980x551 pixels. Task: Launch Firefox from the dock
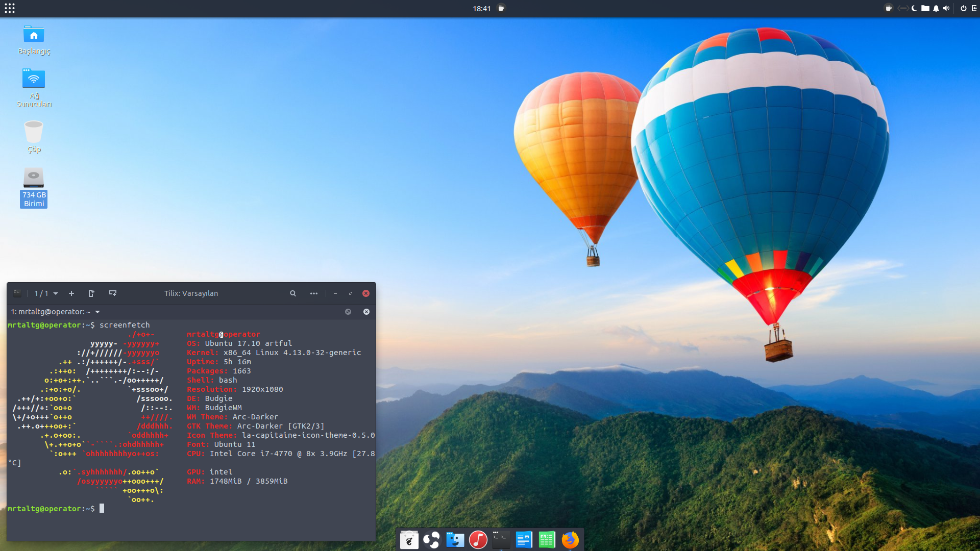coord(570,539)
